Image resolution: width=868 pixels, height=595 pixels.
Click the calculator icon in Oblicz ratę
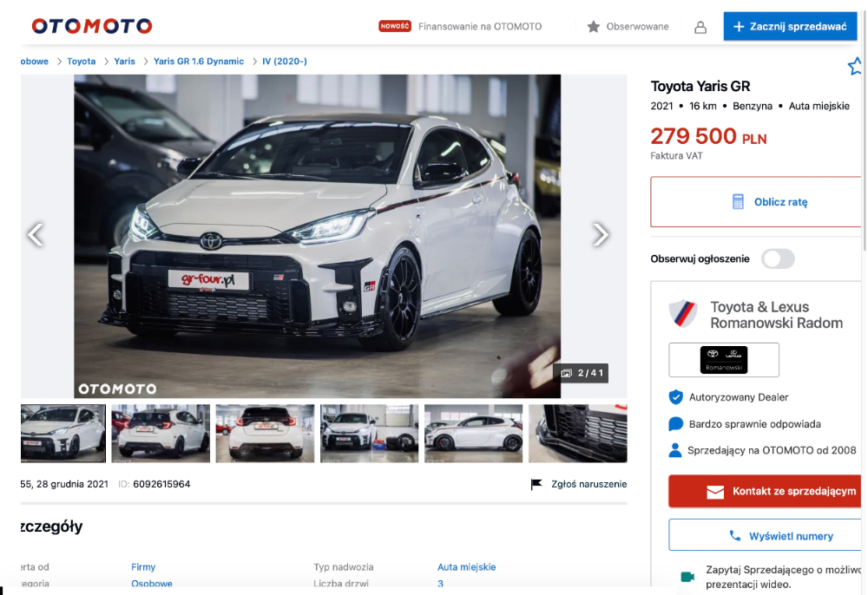(x=738, y=202)
